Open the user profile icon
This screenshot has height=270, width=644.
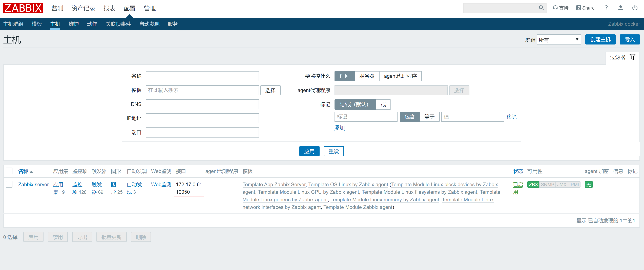(620, 8)
